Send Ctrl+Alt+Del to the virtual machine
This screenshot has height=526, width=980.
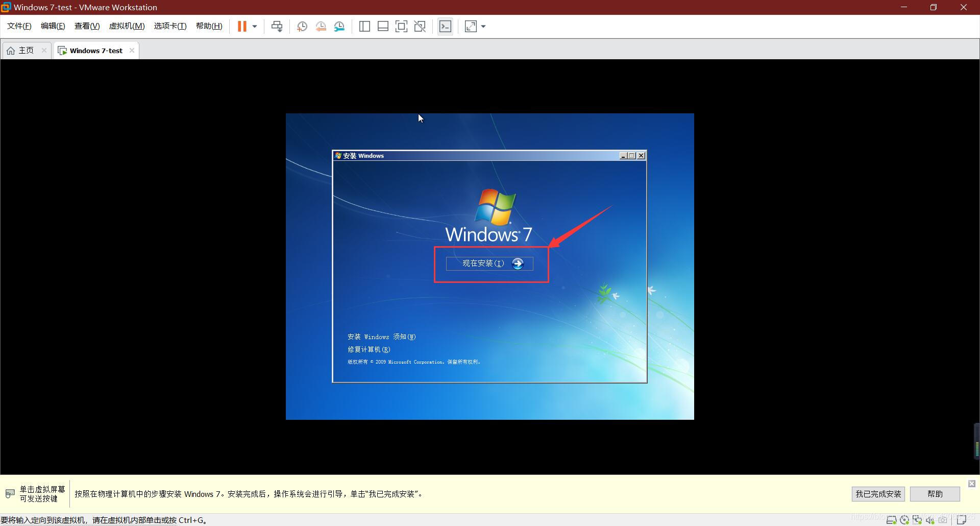point(277,27)
